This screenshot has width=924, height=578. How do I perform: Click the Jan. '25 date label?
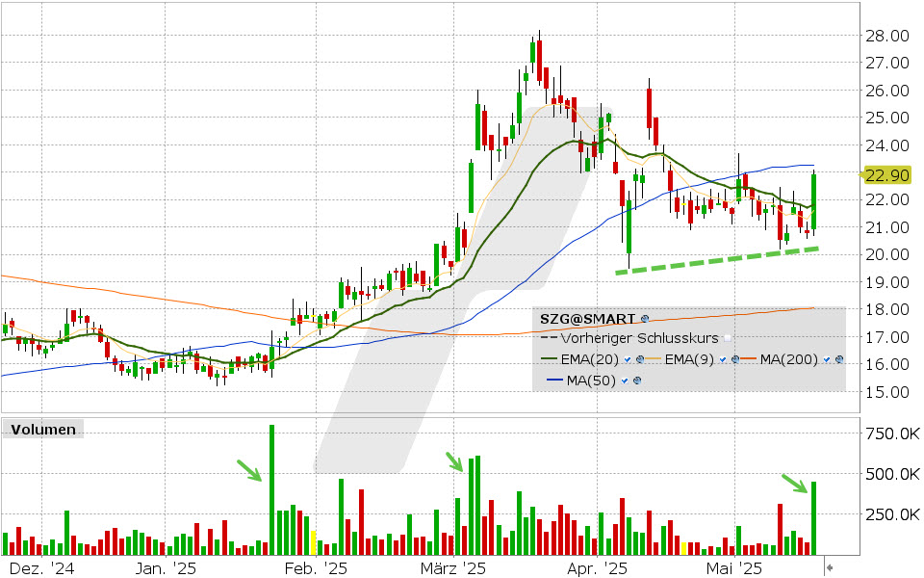tap(166, 568)
